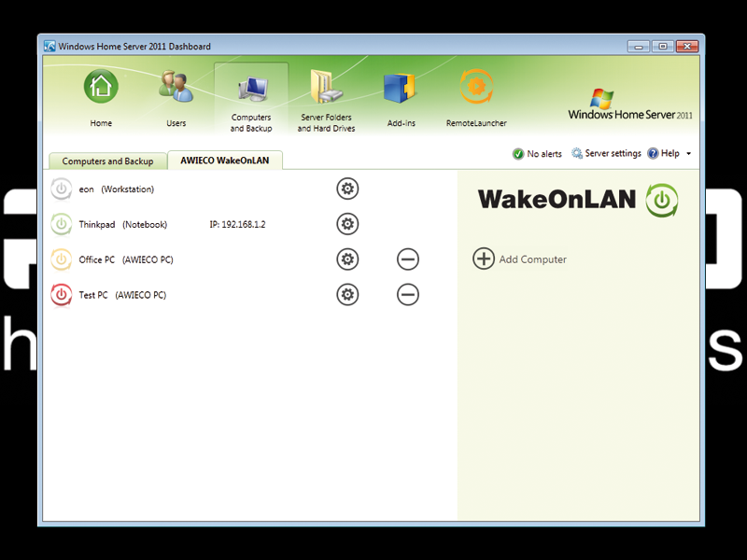Image resolution: width=747 pixels, height=560 pixels.
Task: Click the Server settings gear icon
Action: (x=577, y=153)
